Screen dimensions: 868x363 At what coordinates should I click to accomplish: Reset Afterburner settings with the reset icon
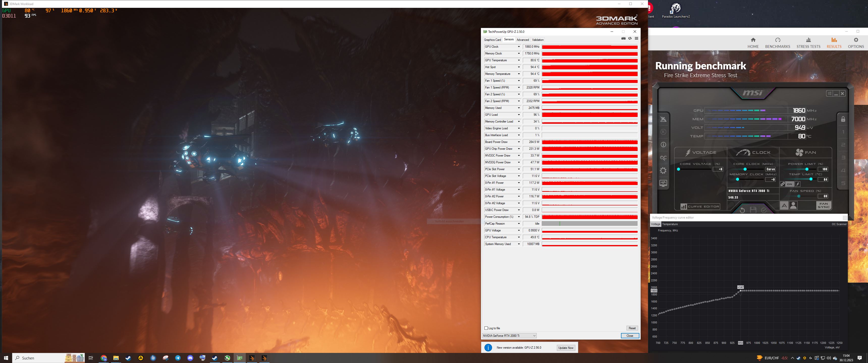pos(742,210)
